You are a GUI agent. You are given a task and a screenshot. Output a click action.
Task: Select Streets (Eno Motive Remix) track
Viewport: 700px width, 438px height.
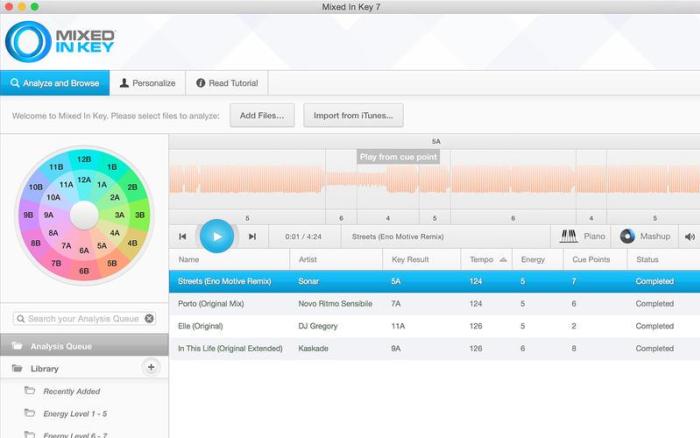(434, 281)
